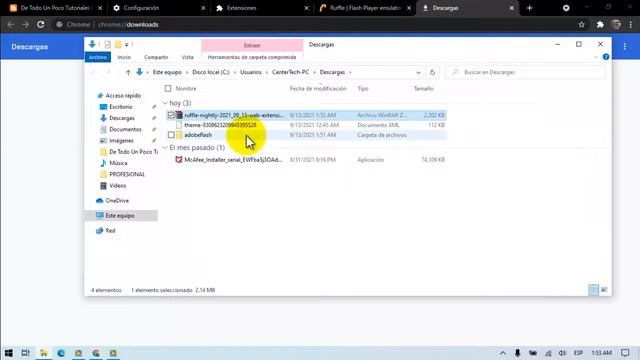Open Task View on the taskbar
The width and height of the screenshot is (640, 360).
[x=25, y=353]
